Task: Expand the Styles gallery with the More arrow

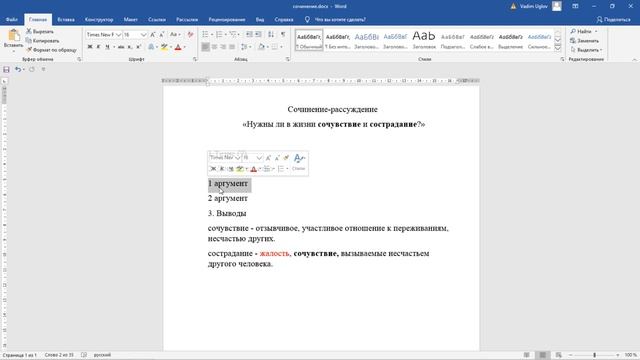Action: tap(558, 48)
